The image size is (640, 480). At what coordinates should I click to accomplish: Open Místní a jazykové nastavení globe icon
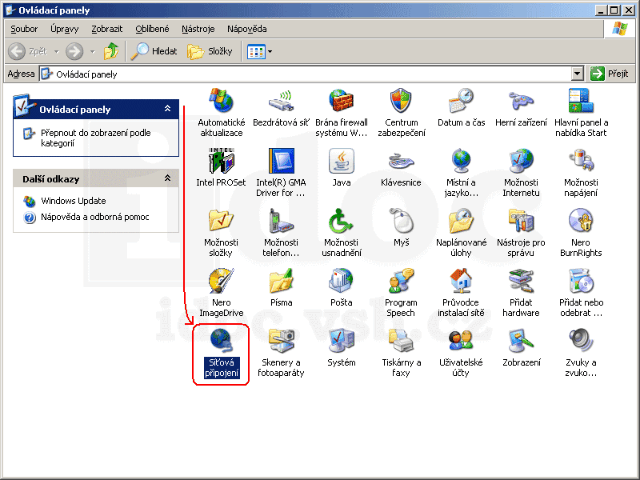461,161
